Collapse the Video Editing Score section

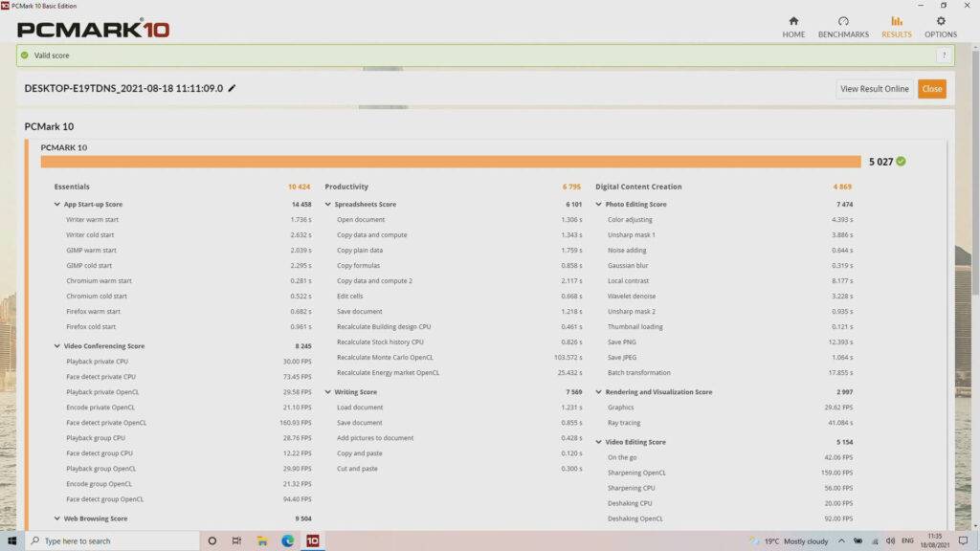coord(598,442)
